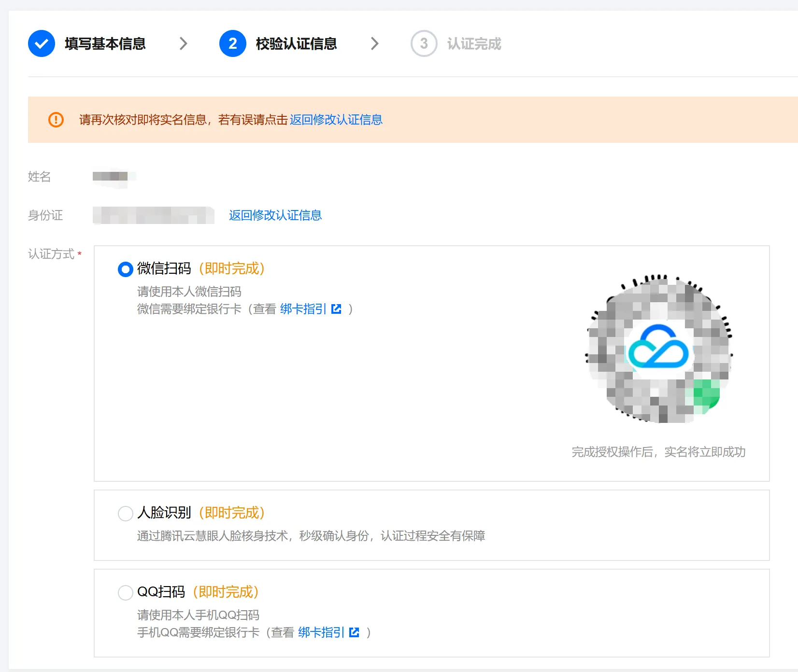
Task: Click the completed checkmark step icon
Action: [42, 43]
